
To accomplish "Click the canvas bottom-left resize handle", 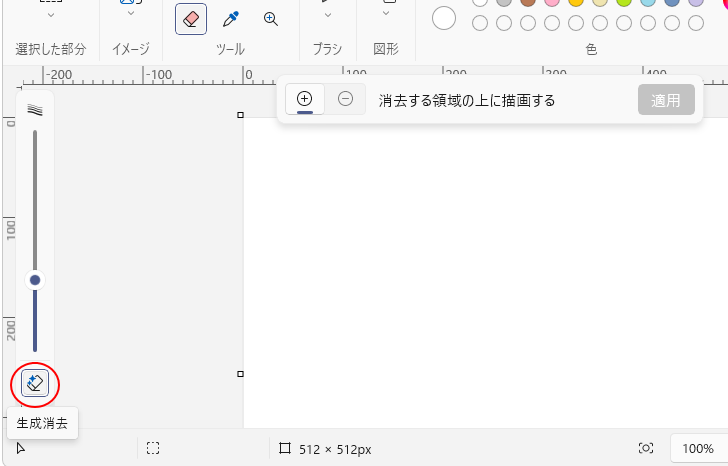I will [x=240, y=374].
